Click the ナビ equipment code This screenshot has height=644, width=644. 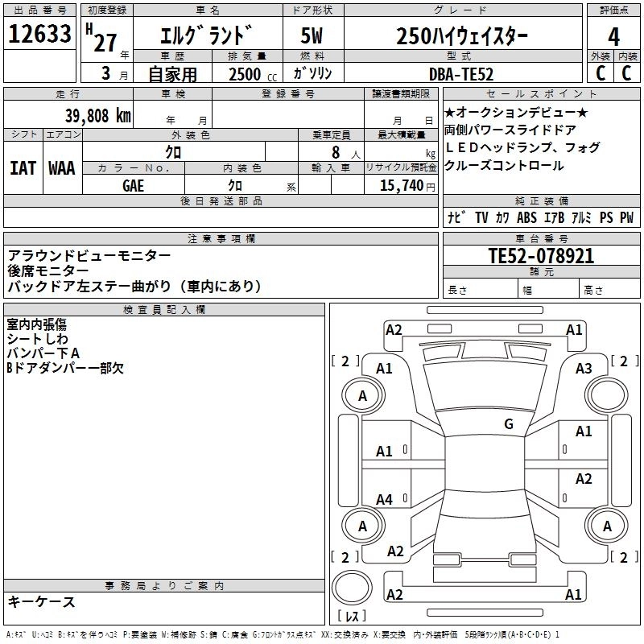pyautogui.click(x=456, y=217)
